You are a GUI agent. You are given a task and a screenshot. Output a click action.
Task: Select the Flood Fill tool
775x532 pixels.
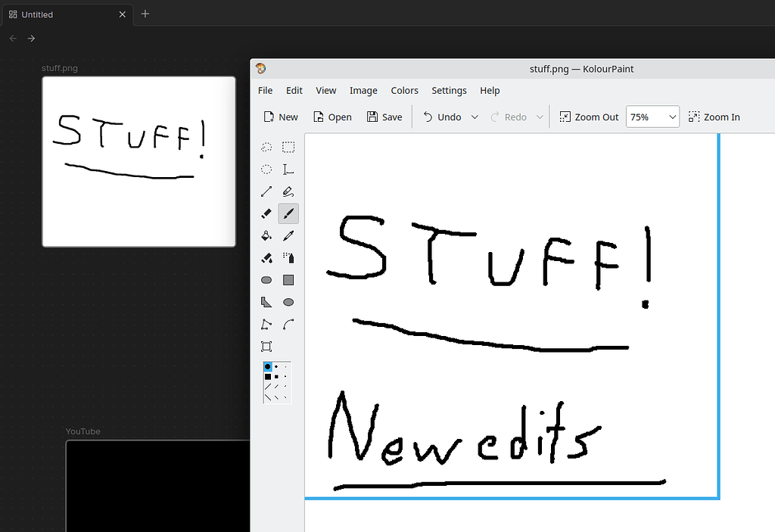click(266, 235)
